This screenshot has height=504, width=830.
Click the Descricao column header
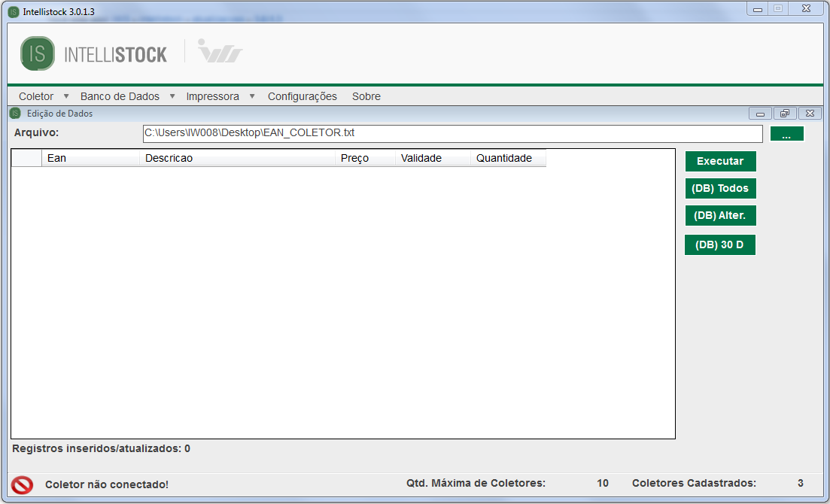click(236, 158)
